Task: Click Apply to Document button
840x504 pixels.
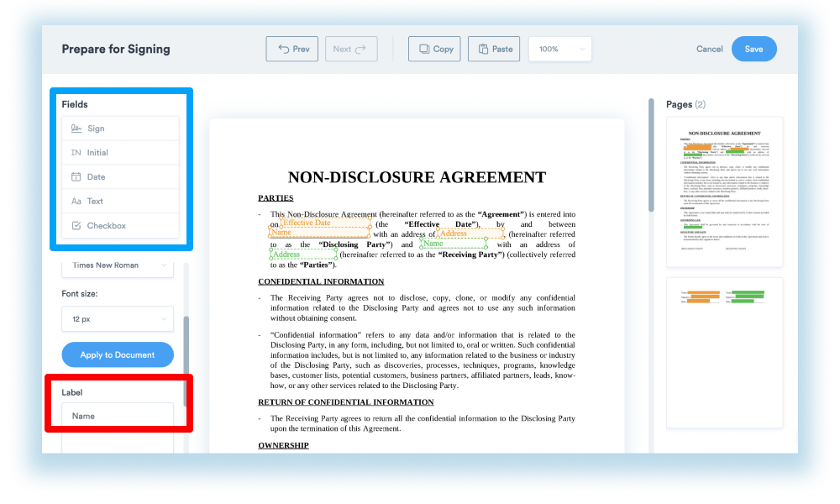Action: click(x=118, y=354)
